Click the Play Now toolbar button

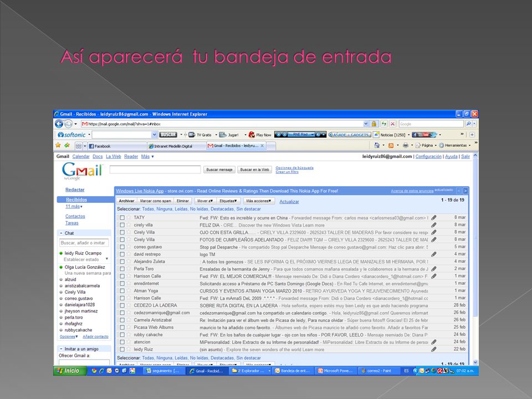tap(260, 135)
